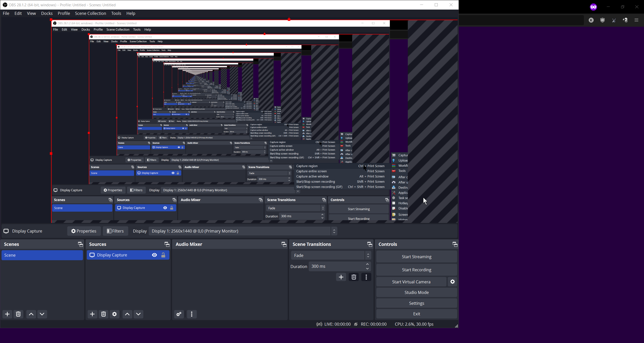Delete the selected source using trash icon
644x343 pixels.
pos(103,314)
